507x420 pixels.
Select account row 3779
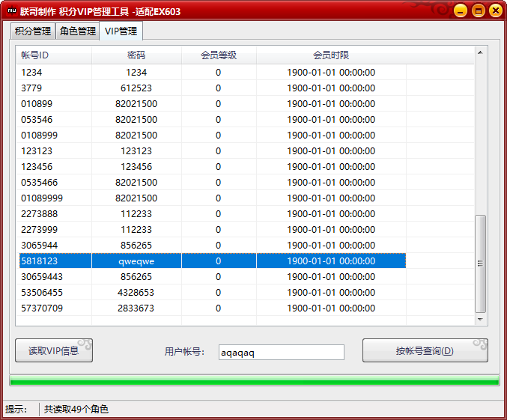pos(210,88)
